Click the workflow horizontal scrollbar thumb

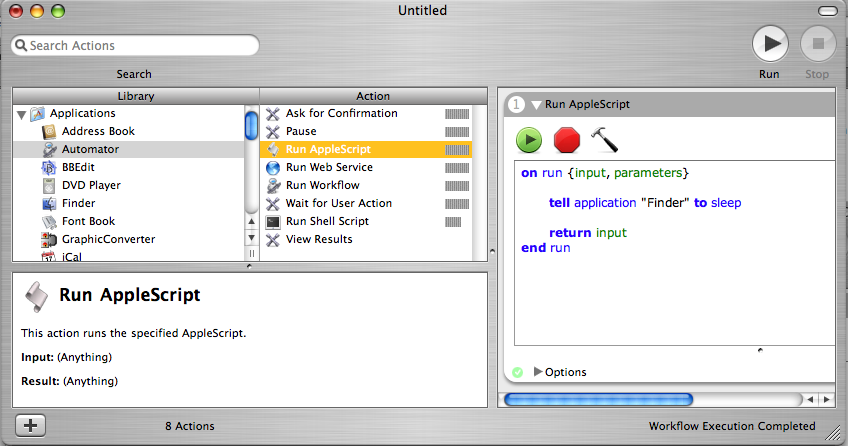coord(598,400)
